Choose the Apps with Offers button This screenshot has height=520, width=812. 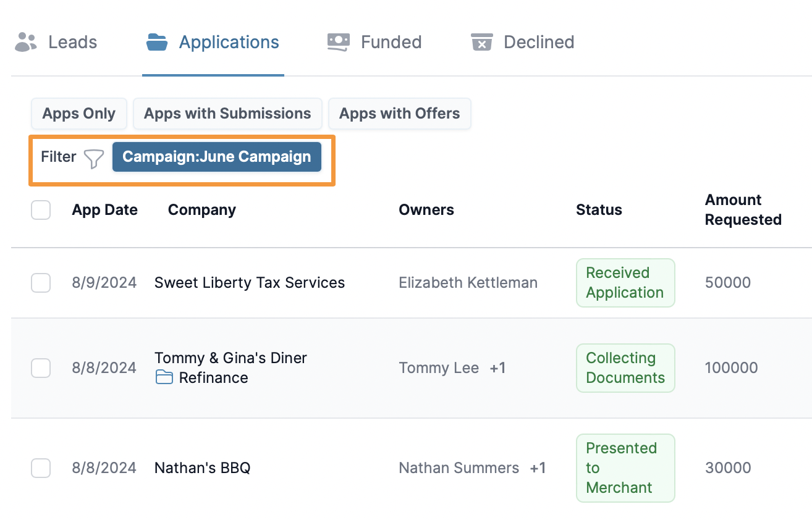(399, 114)
